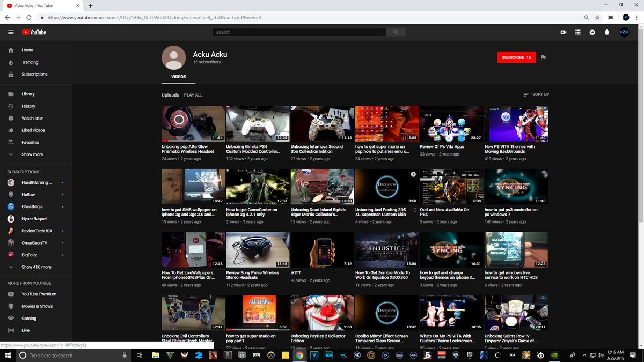Click the red SUBSCRIBE button
Screen dimensions: 644x362
pos(516,57)
